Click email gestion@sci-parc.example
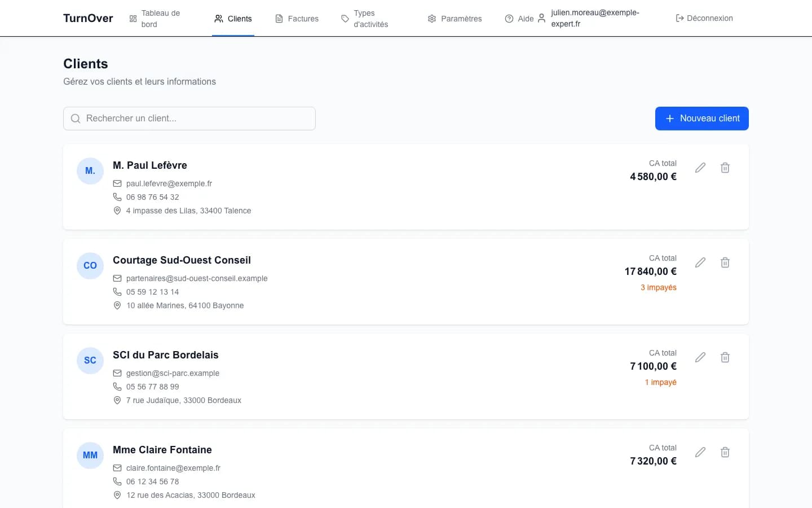The image size is (812, 508). 173,373
